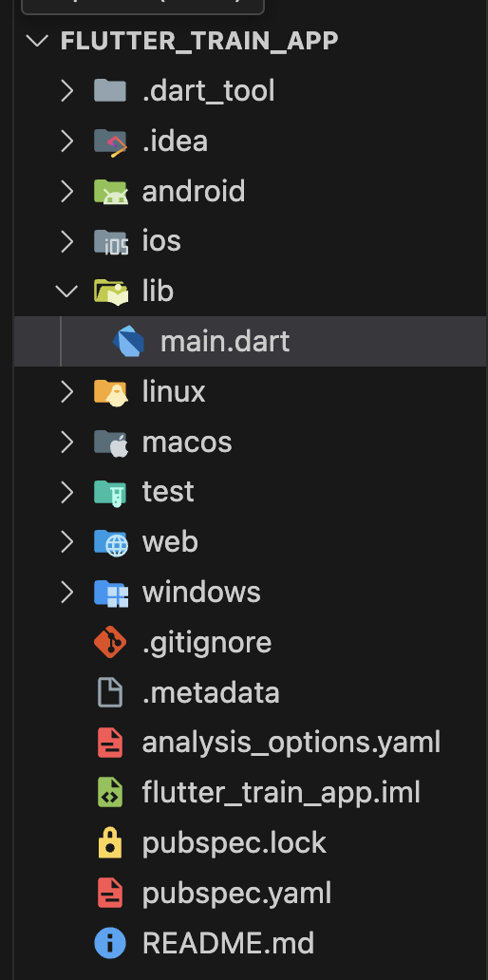The width and height of the screenshot is (488, 980).
Task: Open flutter_train_app.iml
Action: coord(281,793)
